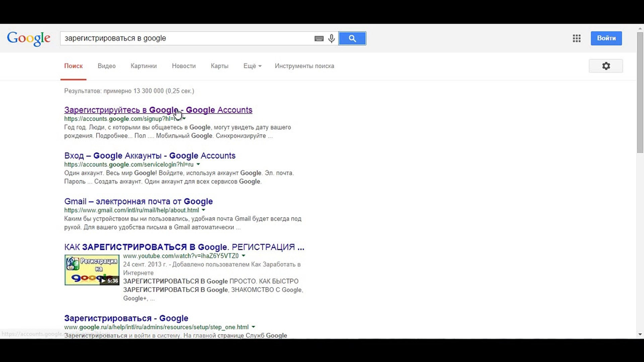
Task: Open the Google apps grid
Action: coord(577,38)
